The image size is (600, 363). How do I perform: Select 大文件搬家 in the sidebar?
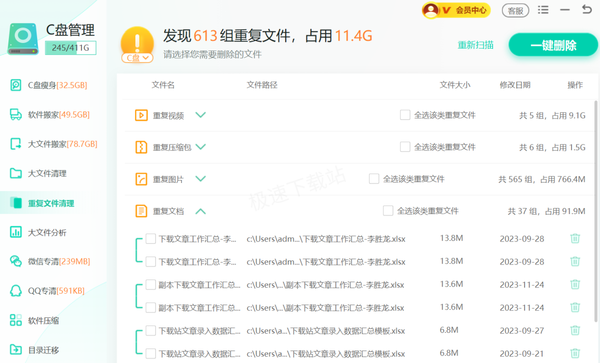pos(54,144)
